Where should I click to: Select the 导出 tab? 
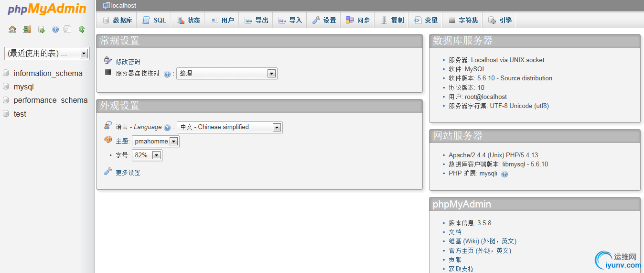(257, 20)
